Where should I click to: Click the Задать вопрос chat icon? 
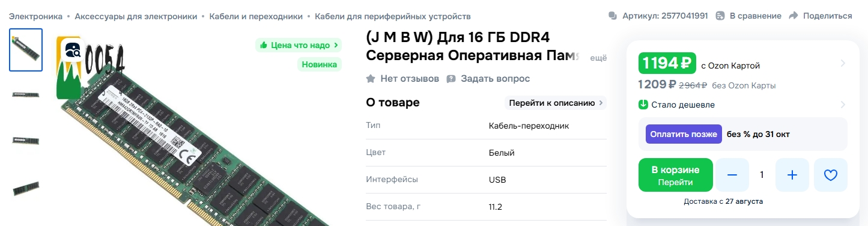(451, 79)
